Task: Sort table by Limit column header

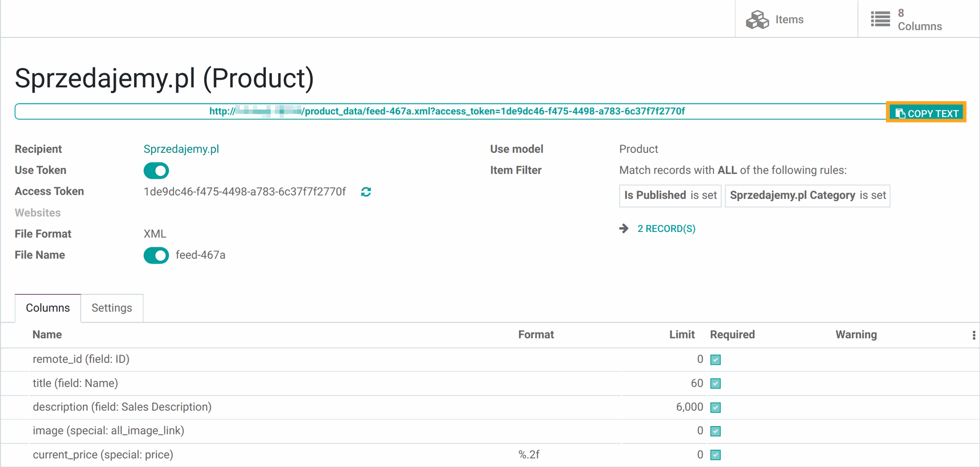Action: [682, 335]
